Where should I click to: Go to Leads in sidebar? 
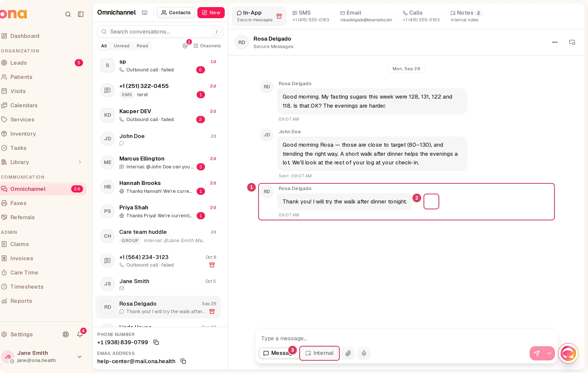coord(42,63)
